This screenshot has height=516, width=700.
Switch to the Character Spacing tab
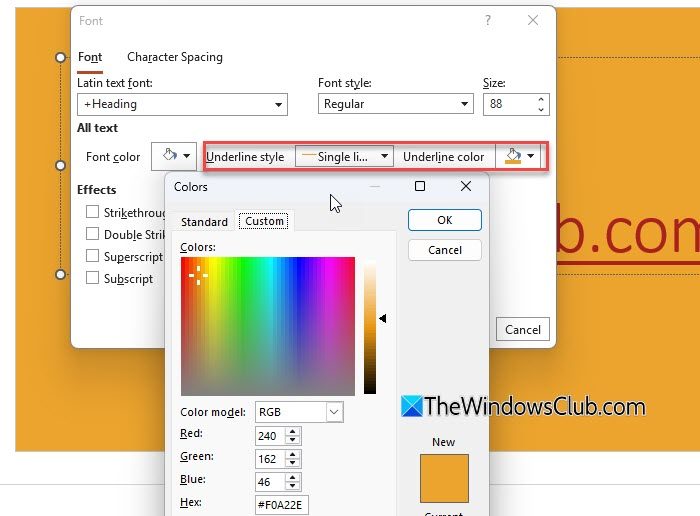175,57
